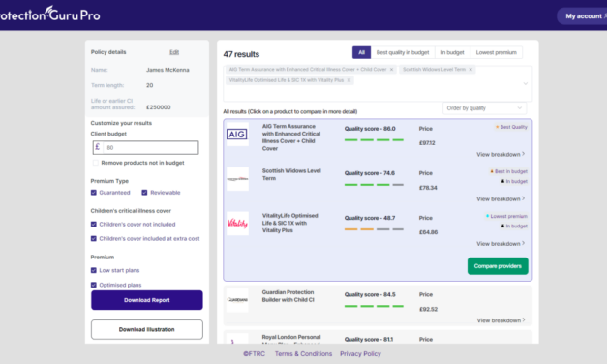Click the Client budget input field
Viewport: 607px width, 364px height.
[x=146, y=147]
